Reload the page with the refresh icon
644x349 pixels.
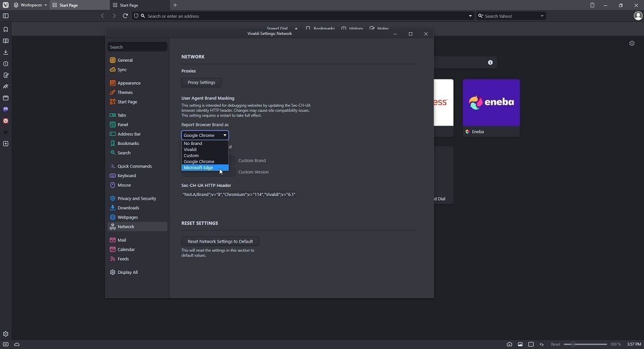click(x=125, y=16)
